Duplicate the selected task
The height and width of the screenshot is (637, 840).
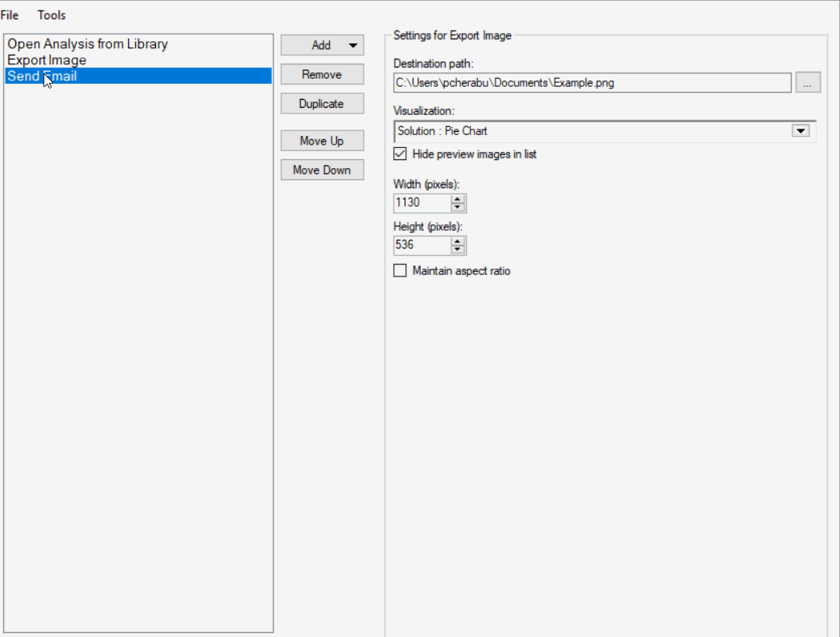[x=322, y=104]
